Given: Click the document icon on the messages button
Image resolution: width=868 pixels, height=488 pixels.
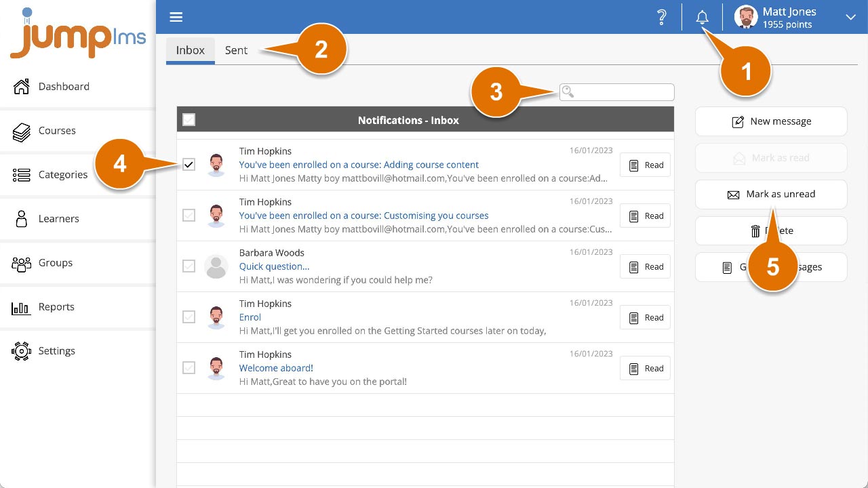Looking at the screenshot, I should (726, 268).
